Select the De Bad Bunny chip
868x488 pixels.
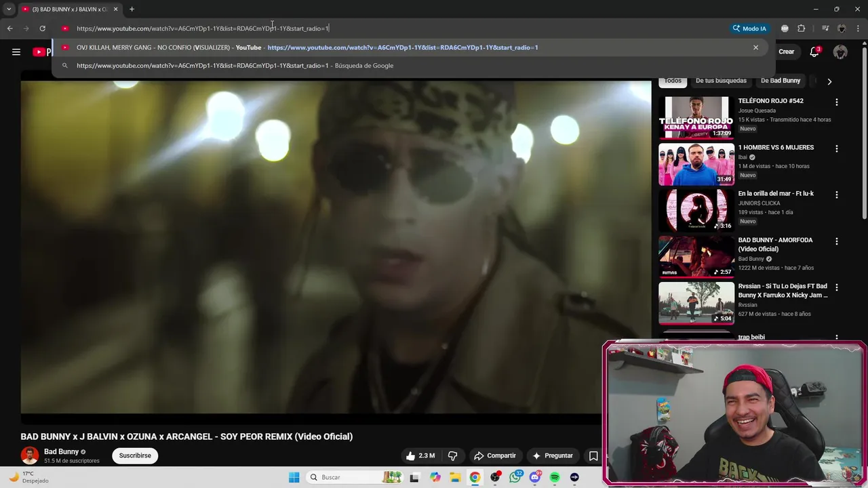click(x=781, y=81)
